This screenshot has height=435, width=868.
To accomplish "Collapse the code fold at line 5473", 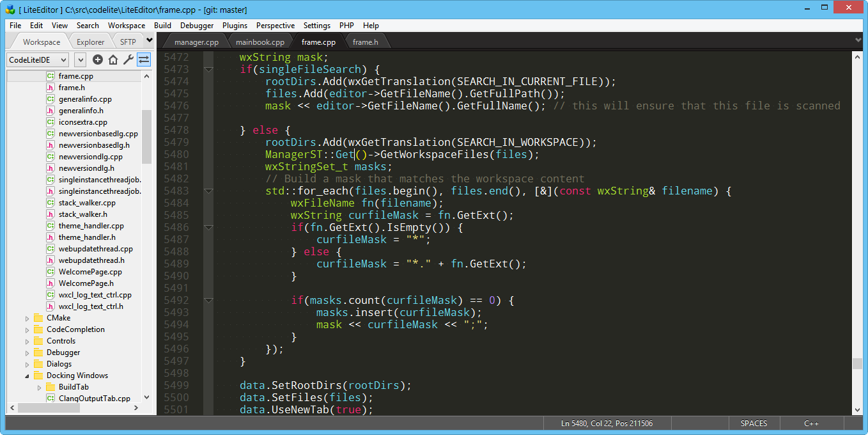I will pyautogui.click(x=208, y=69).
